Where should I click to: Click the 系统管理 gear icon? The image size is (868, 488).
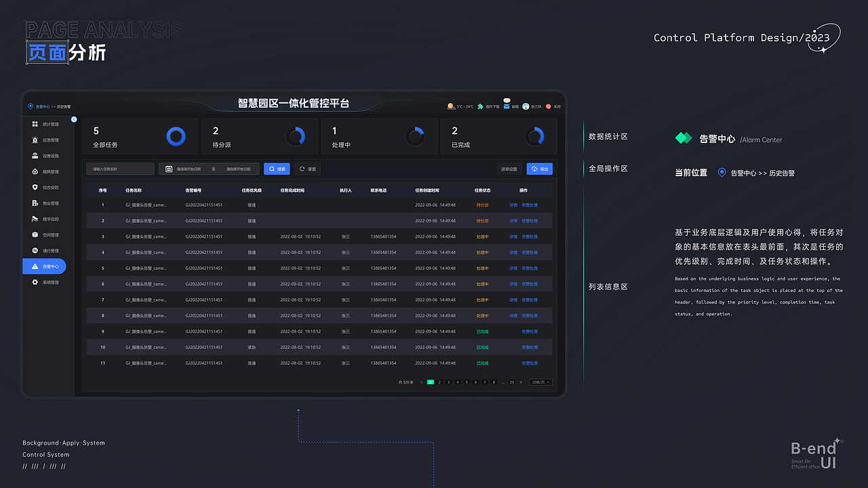point(35,282)
